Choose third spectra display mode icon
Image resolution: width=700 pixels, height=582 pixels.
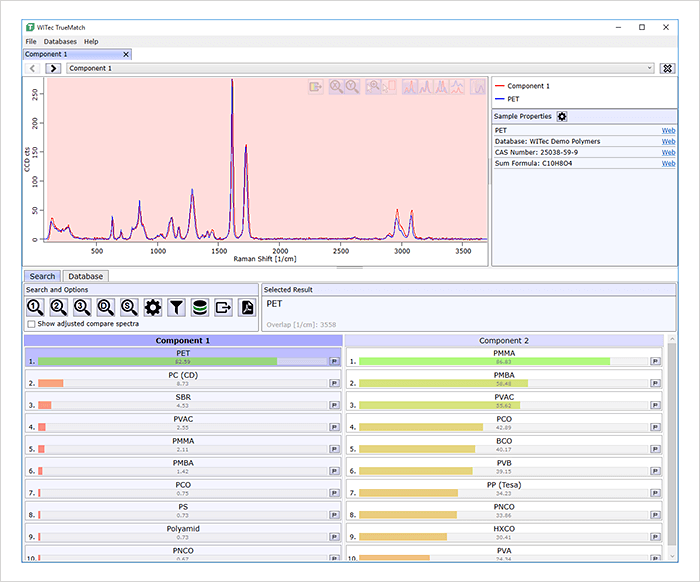click(442, 87)
